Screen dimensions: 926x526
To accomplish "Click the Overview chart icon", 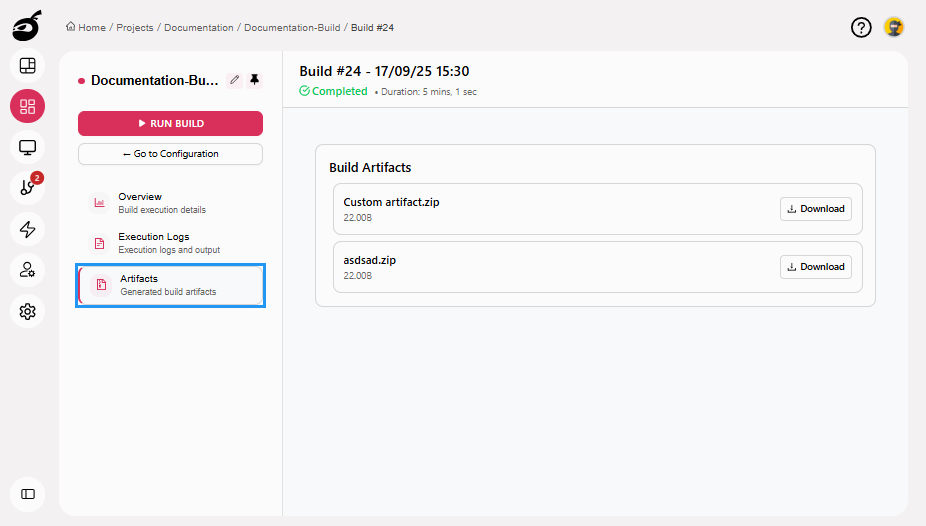I will [x=99, y=202].
